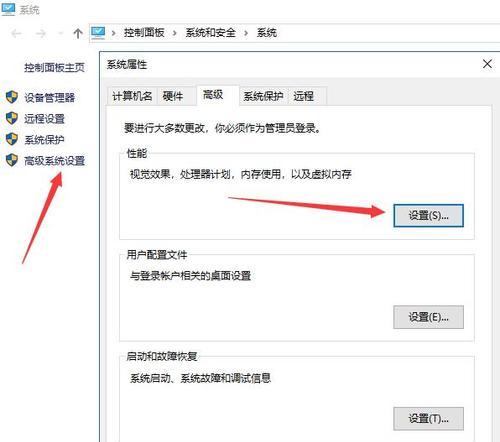Click the up arrow navigation icon

78,33
